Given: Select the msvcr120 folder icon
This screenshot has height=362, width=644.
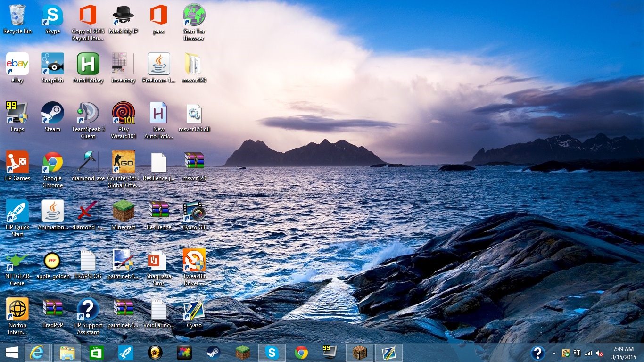Looking at the screenshot, I should coord(194,68).
